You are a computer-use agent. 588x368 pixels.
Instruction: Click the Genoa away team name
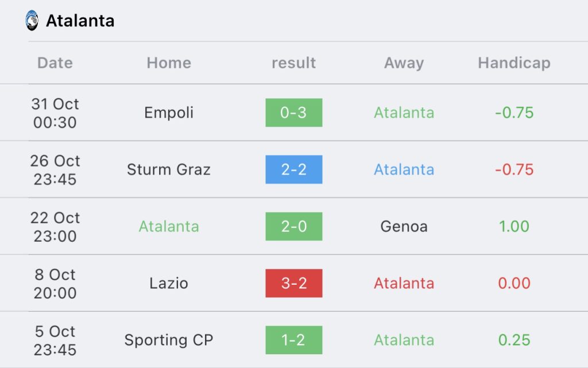point(404,226)
